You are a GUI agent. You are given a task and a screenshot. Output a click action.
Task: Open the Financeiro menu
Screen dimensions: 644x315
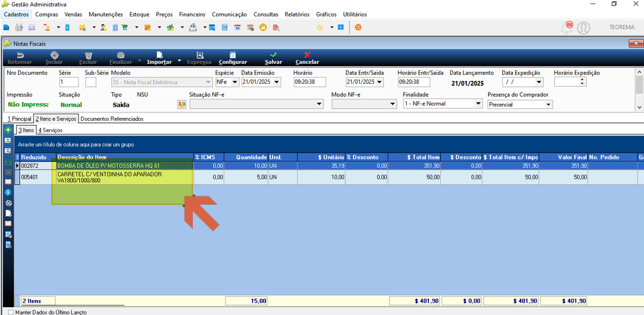[192, 14]
